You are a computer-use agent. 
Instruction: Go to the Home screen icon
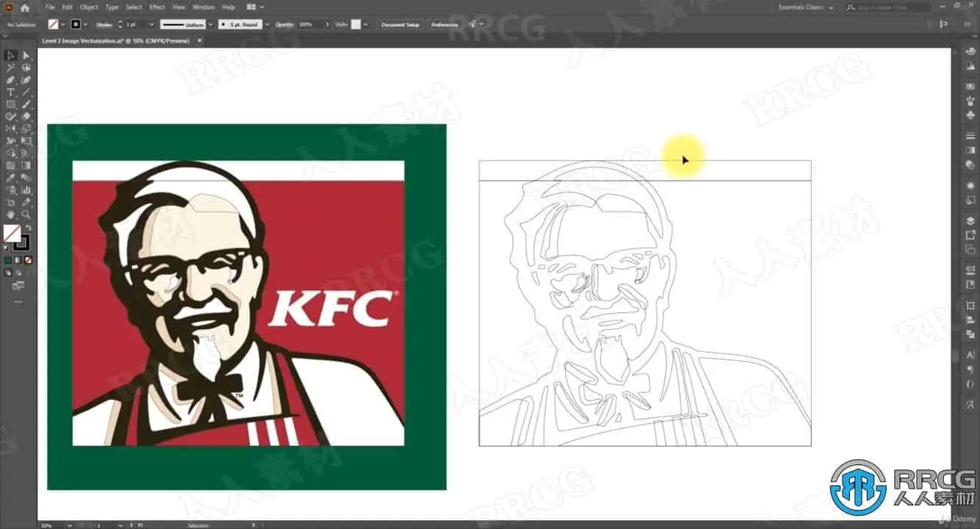tap(24, 7)
